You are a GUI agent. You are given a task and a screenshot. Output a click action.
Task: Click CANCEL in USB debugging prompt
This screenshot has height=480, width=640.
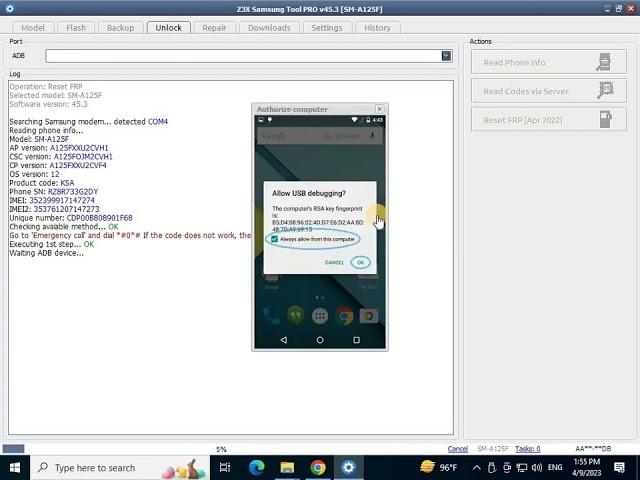[x=334, y=262]
